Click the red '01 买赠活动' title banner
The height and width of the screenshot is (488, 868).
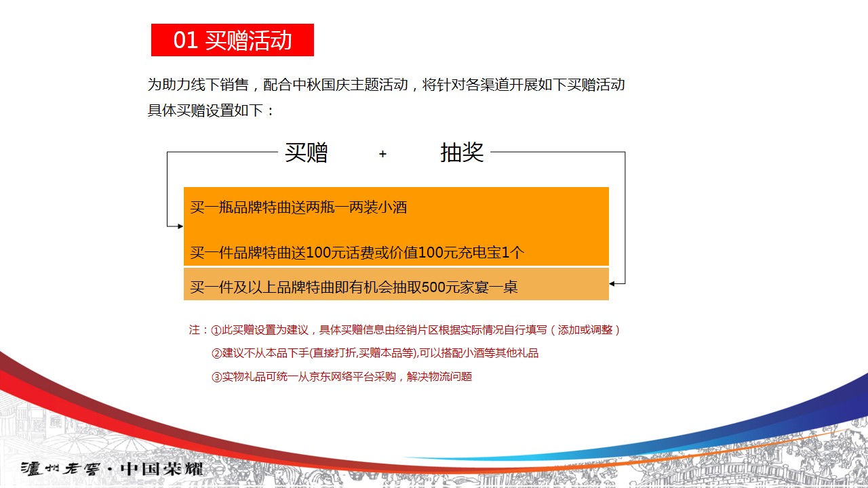tap(232, 40)
